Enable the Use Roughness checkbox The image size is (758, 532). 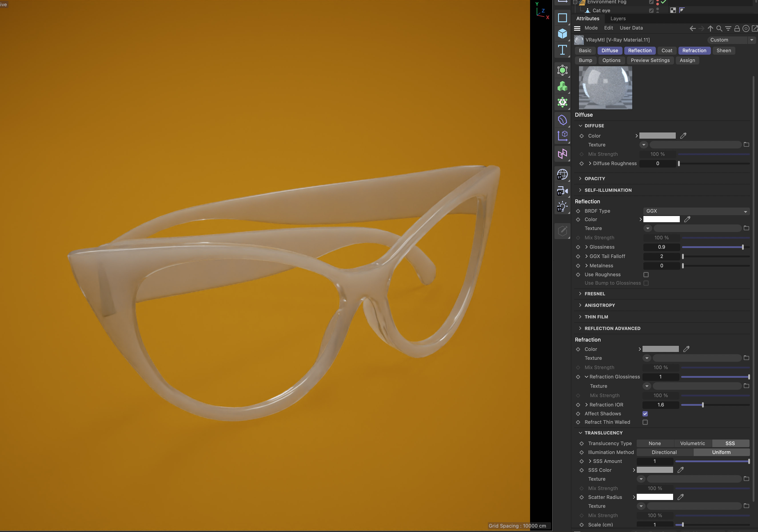pos(646,274)
